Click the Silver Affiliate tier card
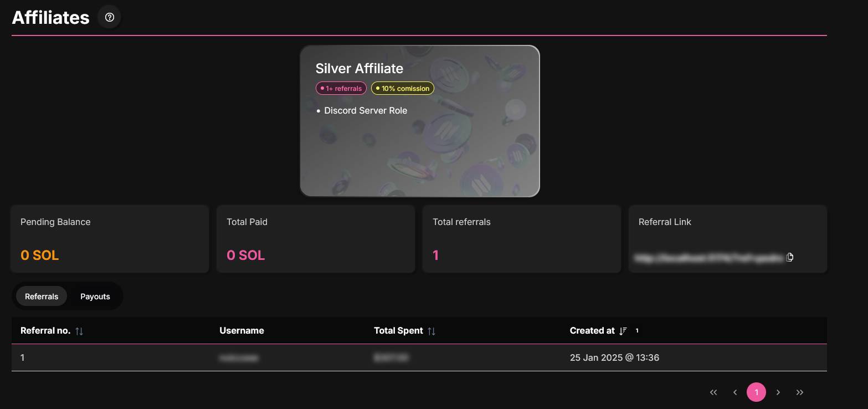Image resolution: width=868 pixels, height=409 pixels. (419, 144)
